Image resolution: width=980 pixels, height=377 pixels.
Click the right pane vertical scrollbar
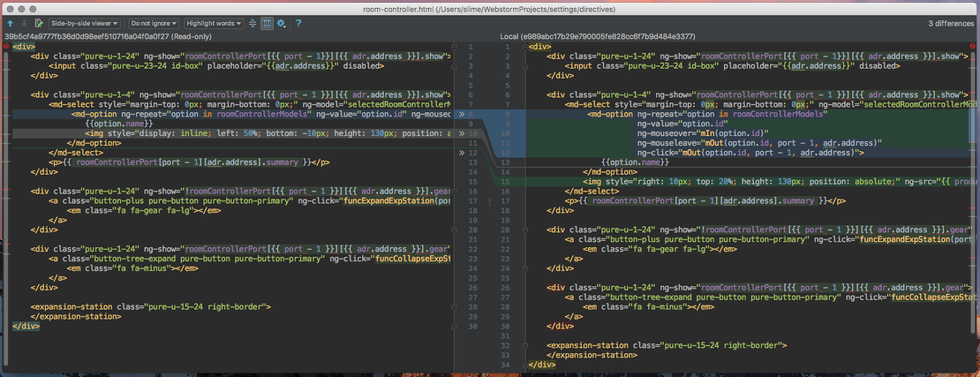coord(972,184)
